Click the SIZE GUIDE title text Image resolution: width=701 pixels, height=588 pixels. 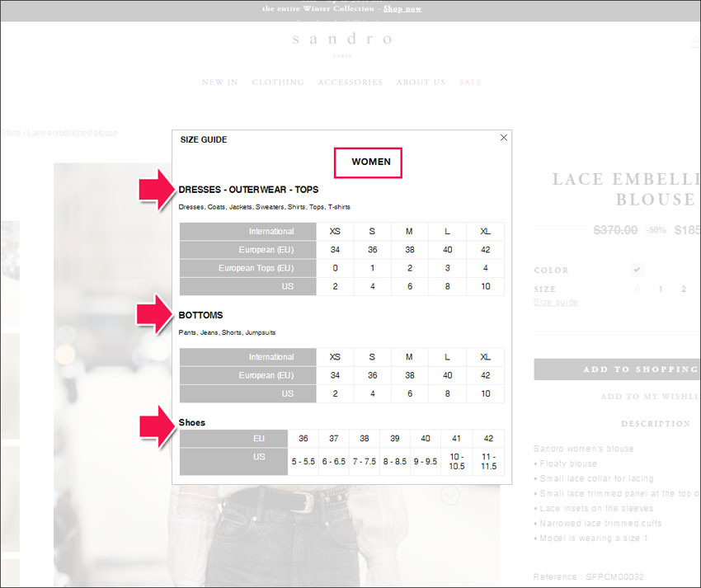click(204, 139)
